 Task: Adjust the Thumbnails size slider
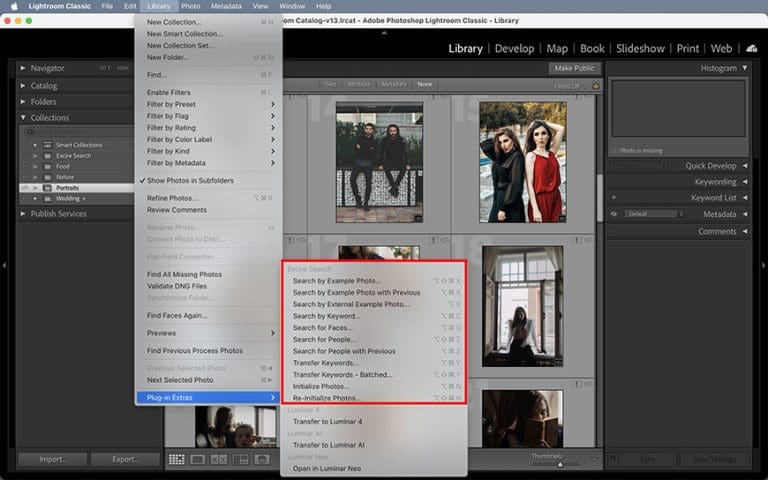tap(560, 464)
